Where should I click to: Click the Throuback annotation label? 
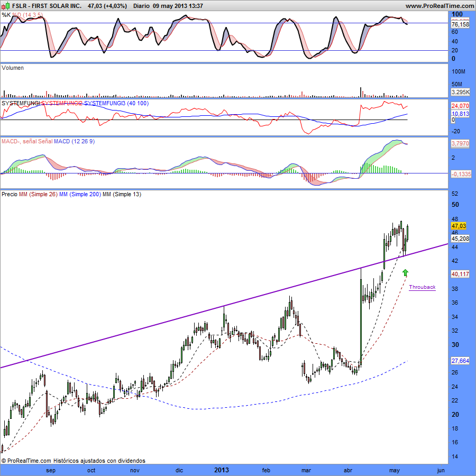coord(422,287)
